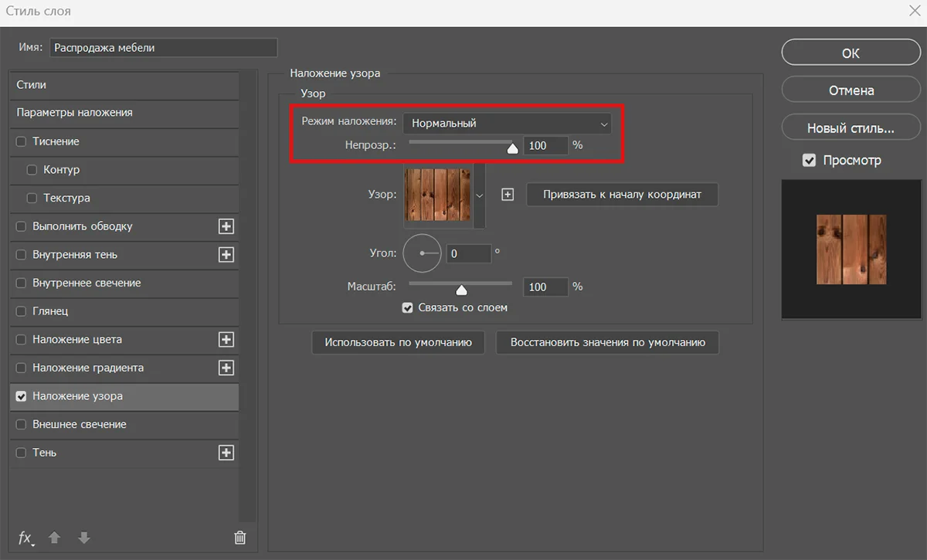Open the fx effects menu icon
927x560 pixels.
25,538
